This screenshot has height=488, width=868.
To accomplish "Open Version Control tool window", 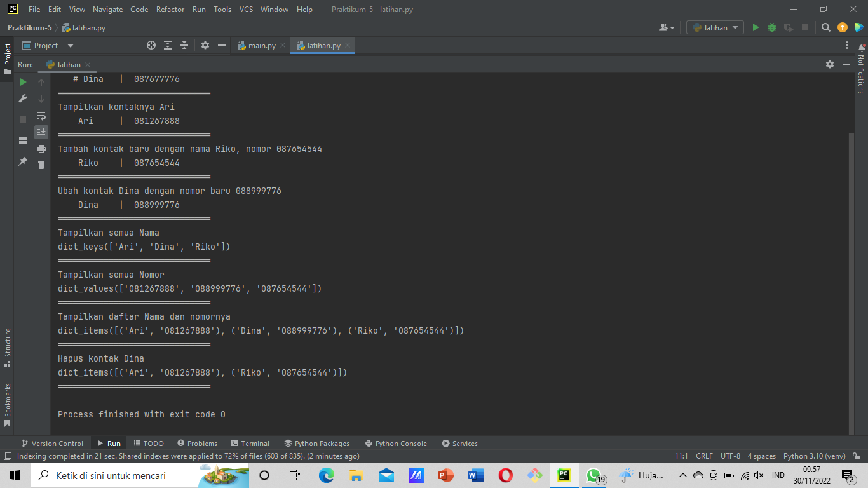I will point(52,444).
